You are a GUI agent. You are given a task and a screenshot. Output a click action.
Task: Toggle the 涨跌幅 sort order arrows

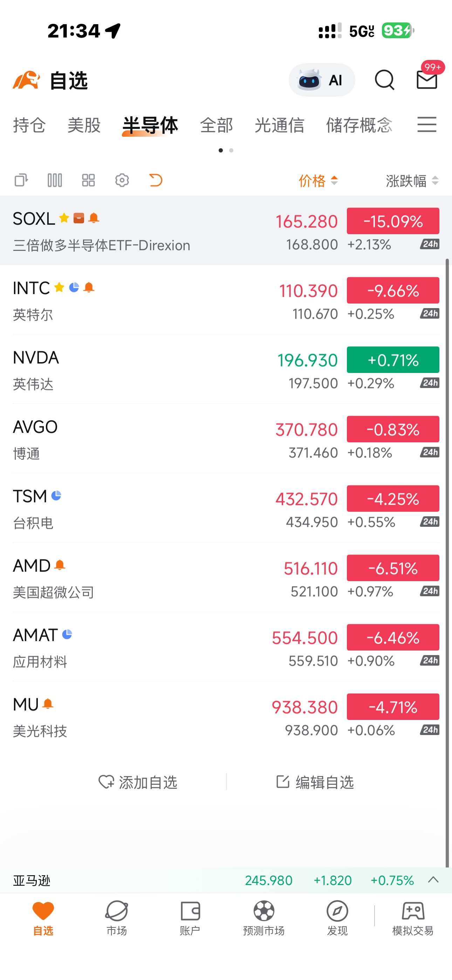pyautogui.click(x=435, y=180)
